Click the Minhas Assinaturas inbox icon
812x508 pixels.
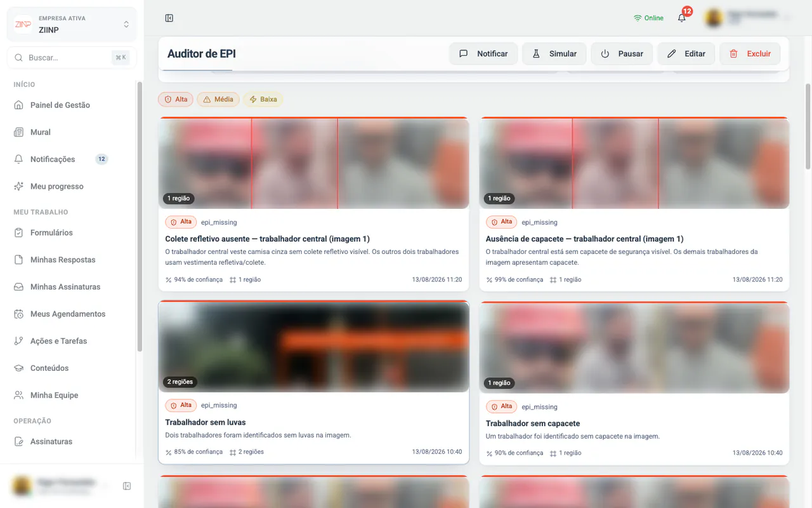click(x=18, y=287)
